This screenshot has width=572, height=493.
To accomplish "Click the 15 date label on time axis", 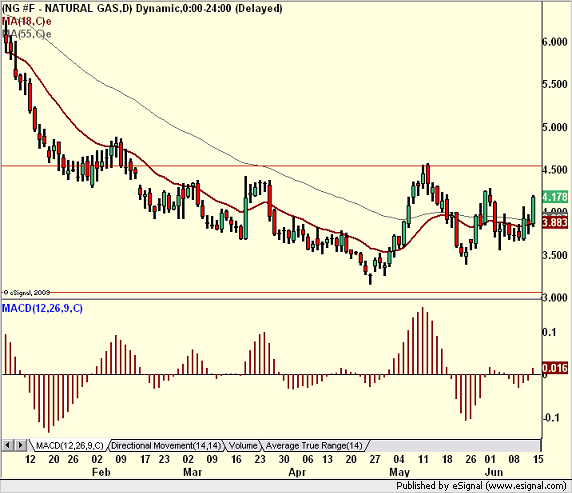I will pyautogui.click(x=538, y=459).
